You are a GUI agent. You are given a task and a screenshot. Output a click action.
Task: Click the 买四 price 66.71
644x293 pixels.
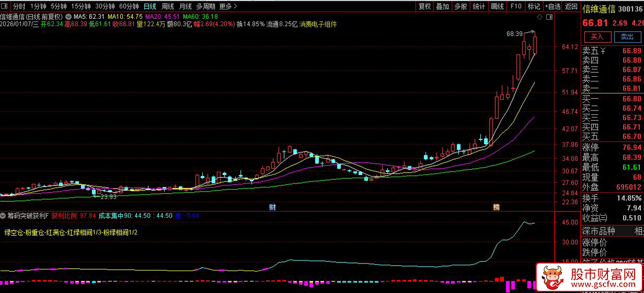point(632,127)
